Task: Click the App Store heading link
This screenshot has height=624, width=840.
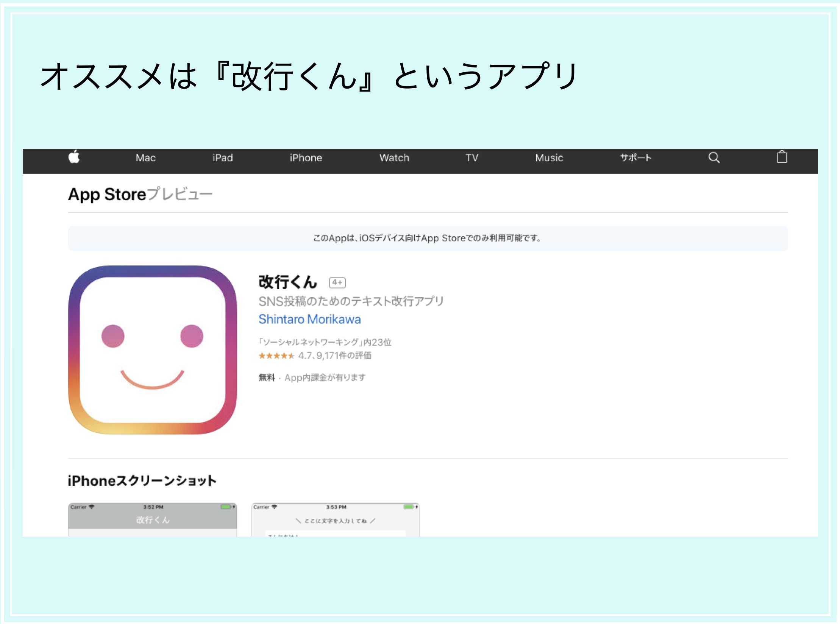Action: click(107, 195)
